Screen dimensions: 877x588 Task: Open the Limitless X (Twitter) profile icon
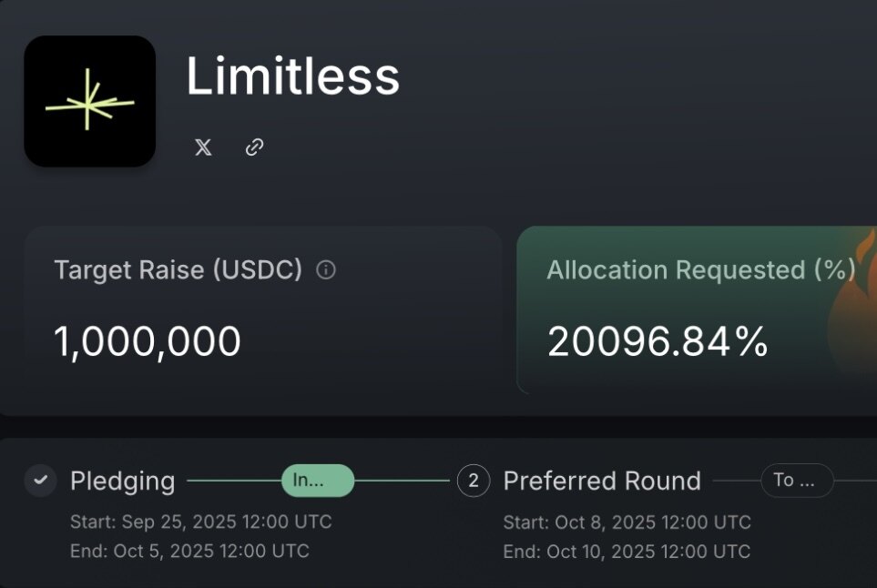click(x=203, y=147)
